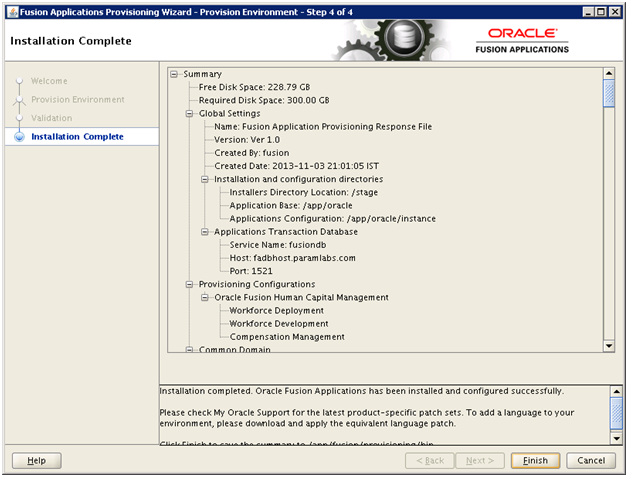Screen dimensions: 628x477
Task: Select the Workforce Development row
Action: pyautogui.click(x=279, y=324)
